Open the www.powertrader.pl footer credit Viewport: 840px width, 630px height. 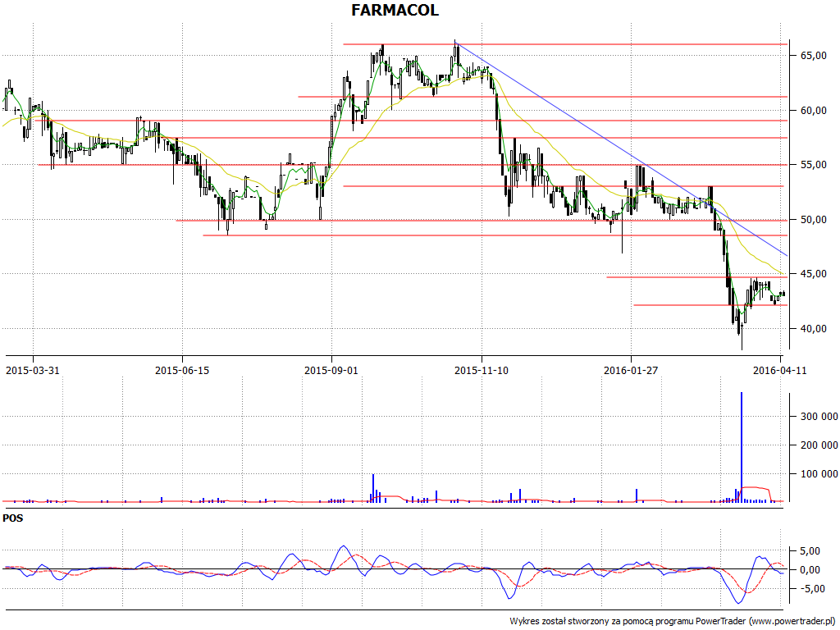click(x=793, y=622)
